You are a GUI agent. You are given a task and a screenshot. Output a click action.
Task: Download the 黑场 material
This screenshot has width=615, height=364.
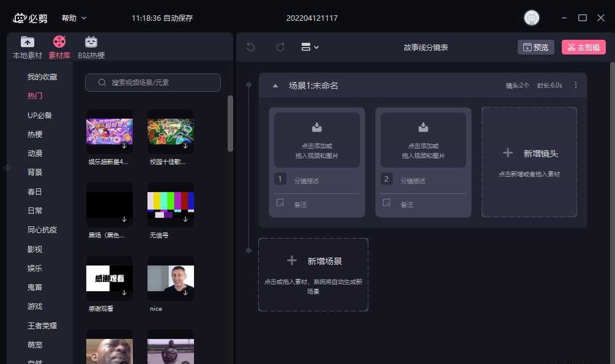point(124,219)
